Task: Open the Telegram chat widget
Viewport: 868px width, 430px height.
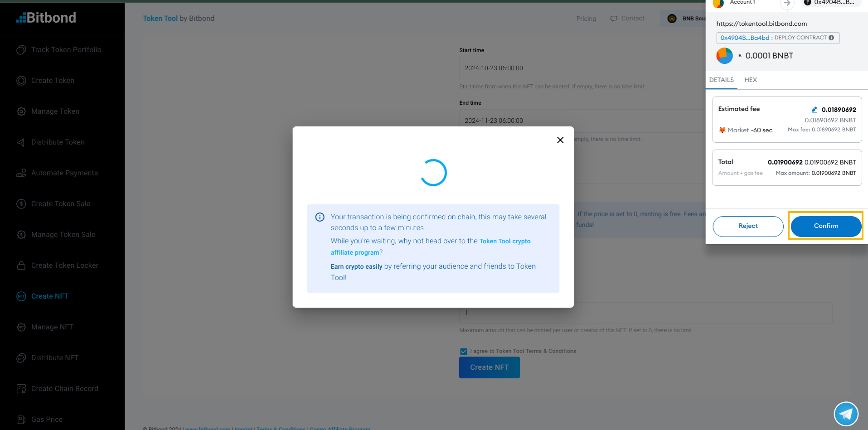Action: pyautogui.click(x=846, y=414)
